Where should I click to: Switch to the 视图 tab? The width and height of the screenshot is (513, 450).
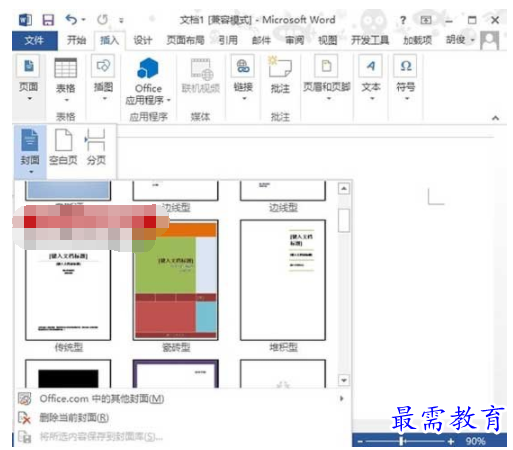click(x=327, y=41)
